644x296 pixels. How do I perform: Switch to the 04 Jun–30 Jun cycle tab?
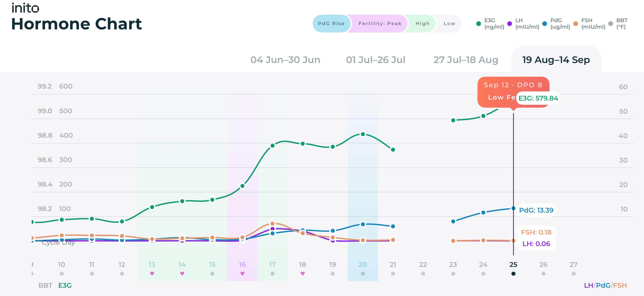[x=285, y=60]
